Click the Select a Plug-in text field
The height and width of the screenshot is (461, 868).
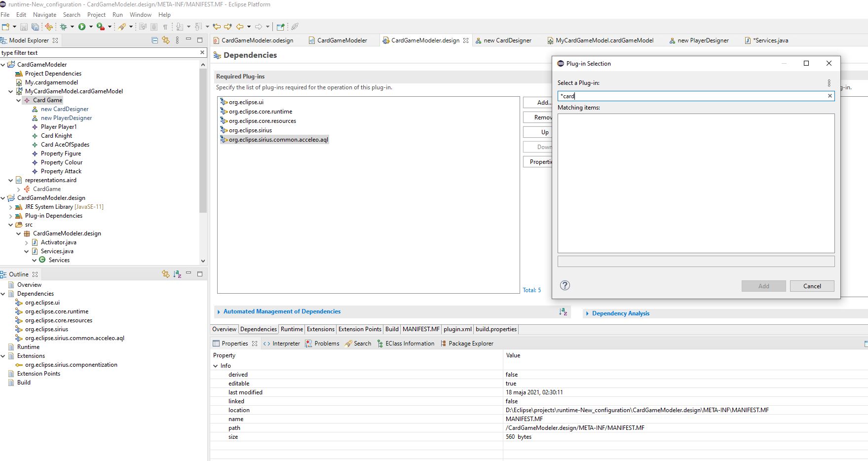pyautogui.click(x=696, y=96)
